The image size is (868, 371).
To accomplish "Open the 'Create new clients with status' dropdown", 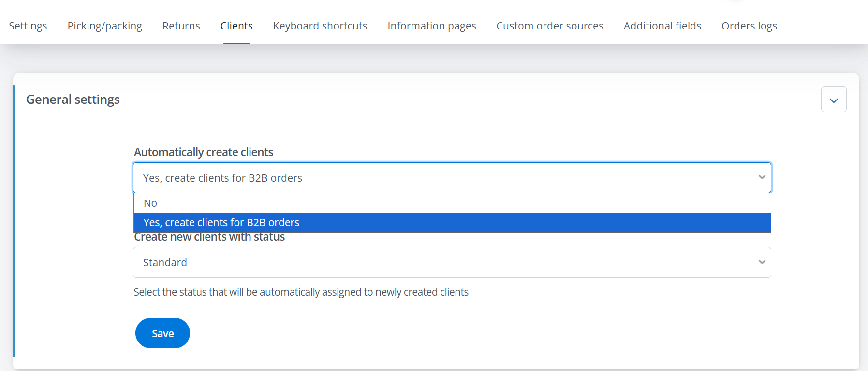I will tap(452, 262).
